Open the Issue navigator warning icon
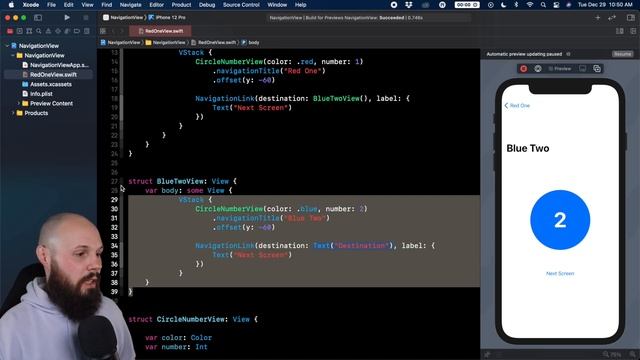This screenshot has height=360, width=640. point(48,31)
